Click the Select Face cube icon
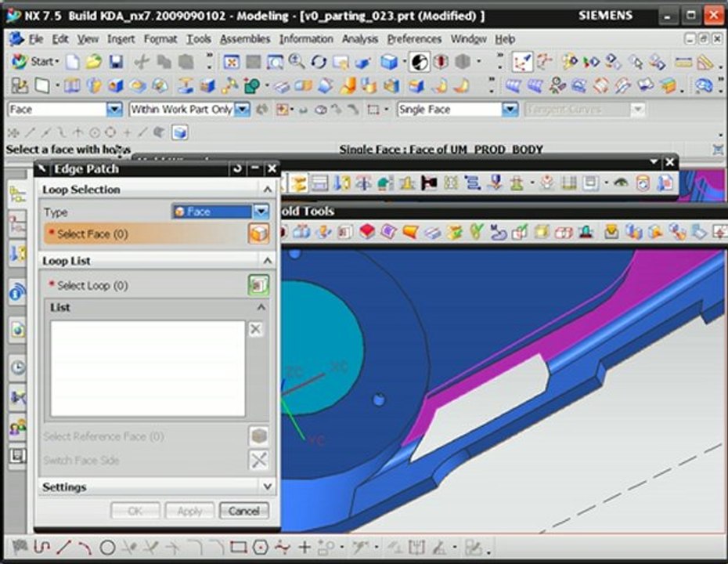This screenshot has height=564, width=728. pyautogui.click(x=258, y=233)
